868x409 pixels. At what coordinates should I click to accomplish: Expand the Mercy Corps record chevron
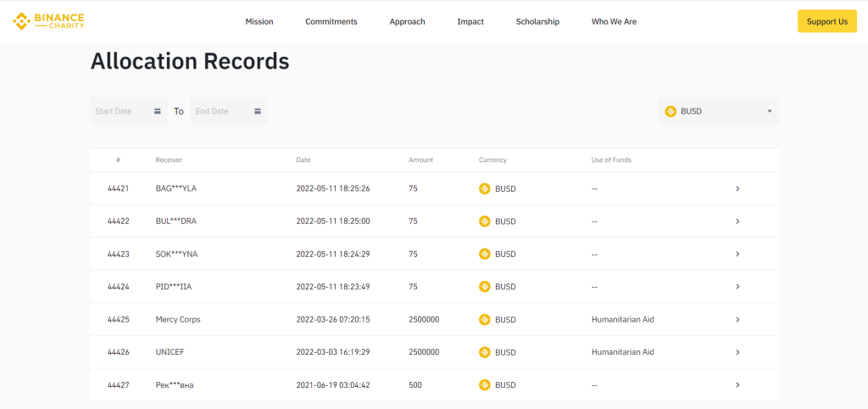(737, 320)
